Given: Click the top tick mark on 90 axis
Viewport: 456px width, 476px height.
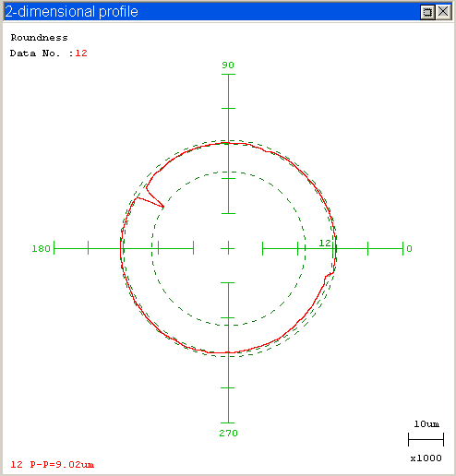Looking at the screenshot, I should 228,74.
